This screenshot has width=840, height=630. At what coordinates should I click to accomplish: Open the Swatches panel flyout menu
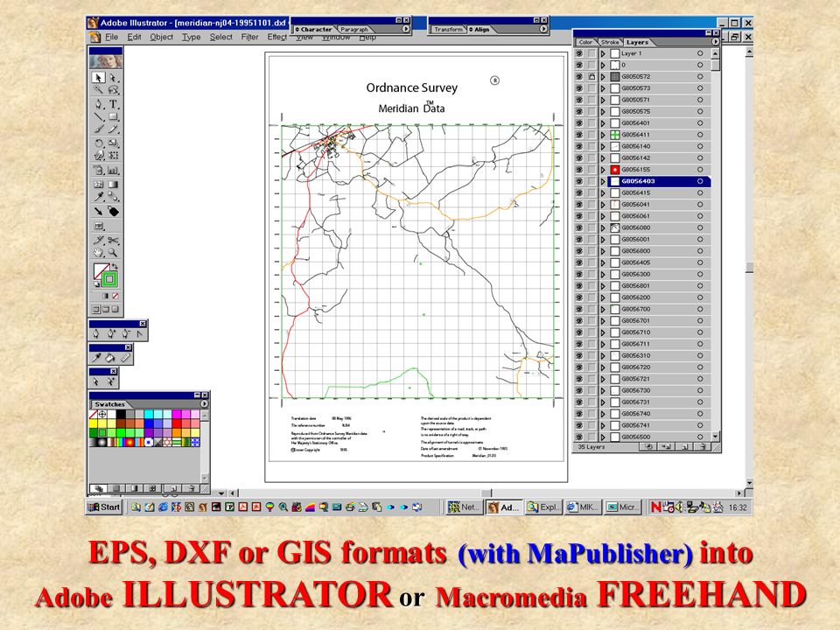pyautogui.click(x=204, y=404)
